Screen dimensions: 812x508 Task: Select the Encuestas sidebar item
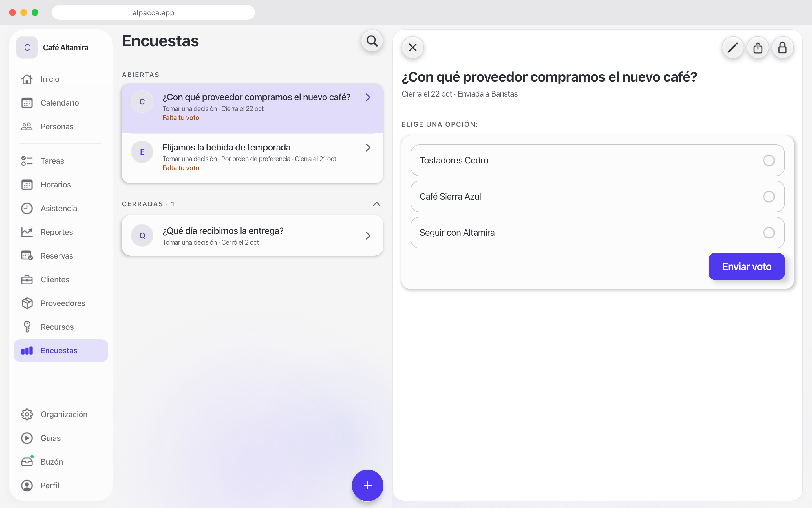[x=61, y=351]
